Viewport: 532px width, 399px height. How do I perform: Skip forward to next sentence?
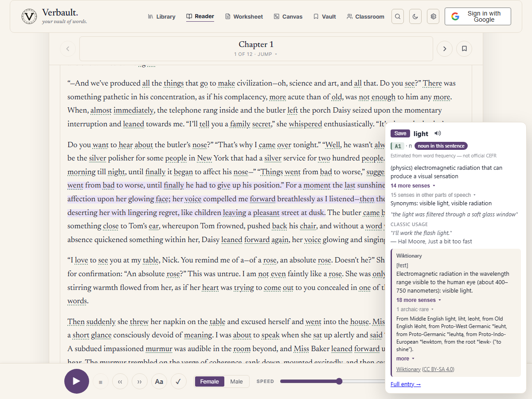(140, 381)
